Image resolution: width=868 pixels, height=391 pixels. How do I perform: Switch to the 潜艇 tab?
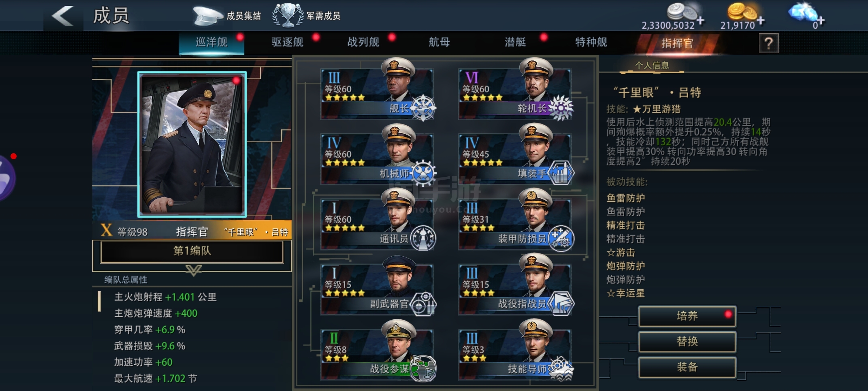click(515, 42)
